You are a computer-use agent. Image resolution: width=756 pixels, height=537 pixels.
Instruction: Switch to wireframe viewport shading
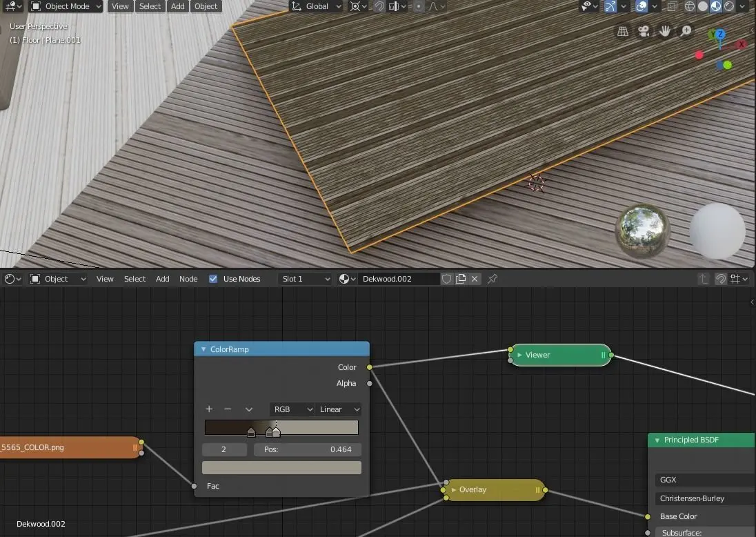(x=690, y=6)
